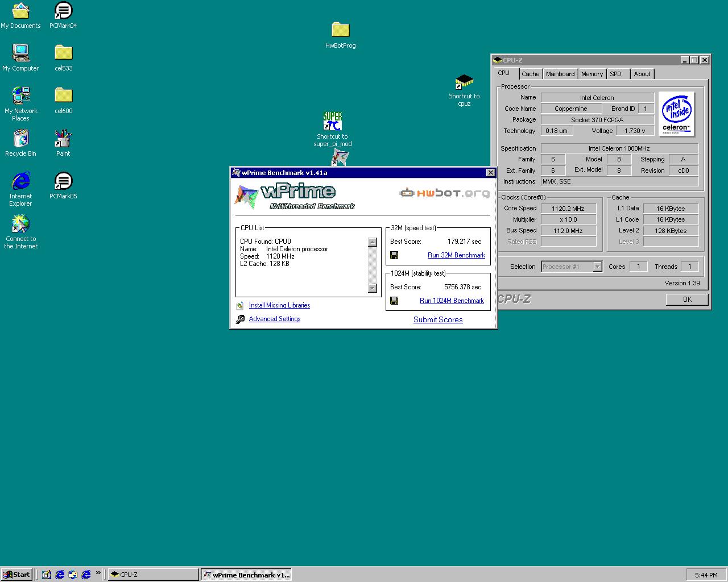Click Run 1024M Benchmark link
Viewport: 728px width, 582px height.
(x=452, y=301)
